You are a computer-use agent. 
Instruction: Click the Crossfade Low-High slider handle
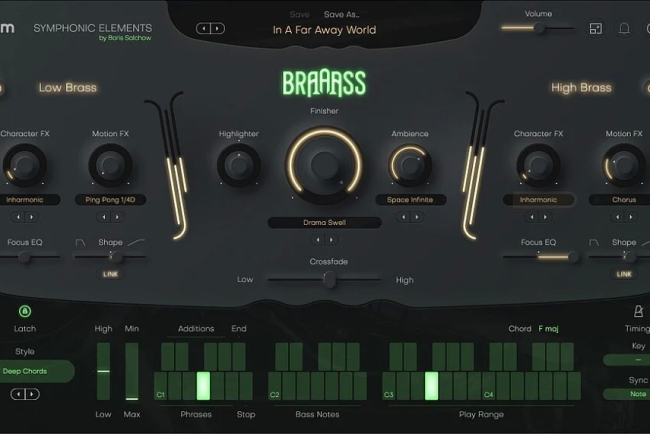click(x=330, y=280)
